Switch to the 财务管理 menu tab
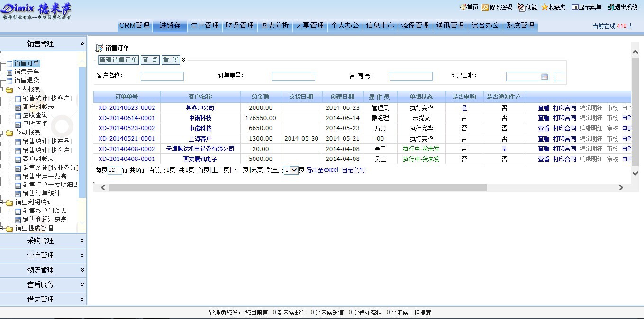The width and height of the screenshot is (644, 319). (x=239, y=26)
